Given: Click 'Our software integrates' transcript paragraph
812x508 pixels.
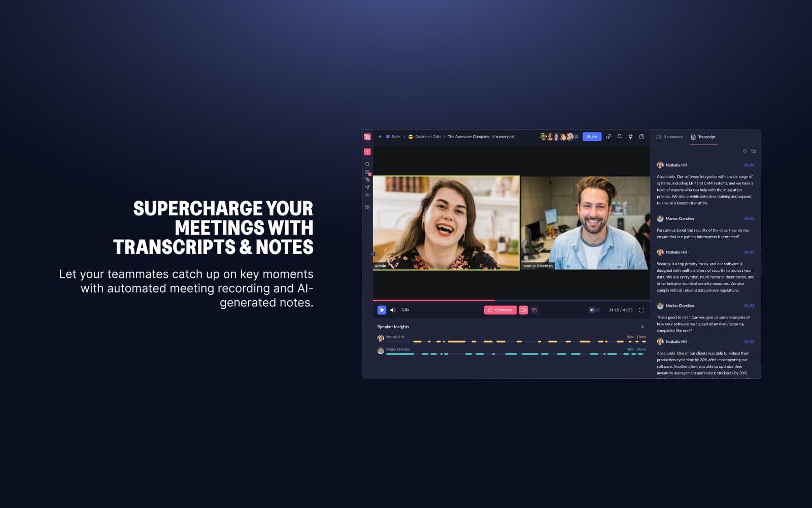Looking at the screenshot, I should click(x=705, y=190).
